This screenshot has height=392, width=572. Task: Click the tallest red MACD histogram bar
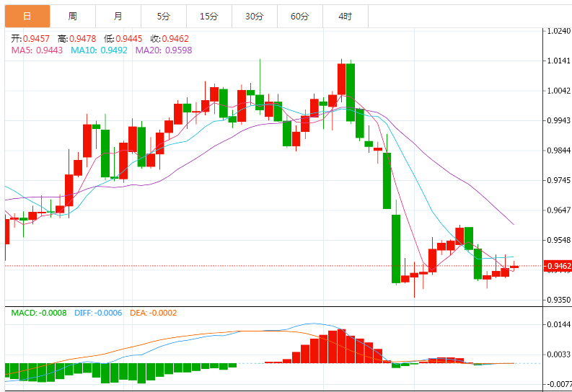341,346
